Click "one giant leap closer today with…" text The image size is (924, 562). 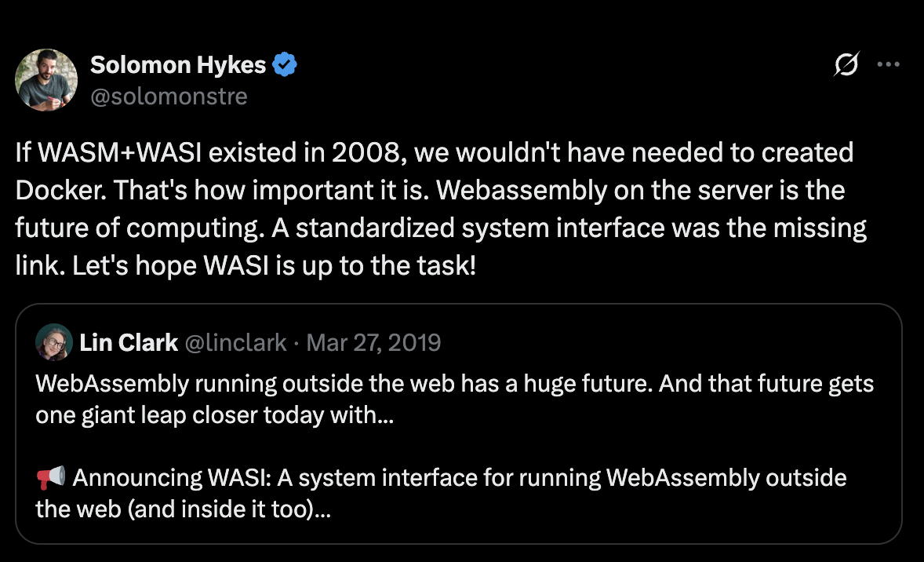[214, 416]
